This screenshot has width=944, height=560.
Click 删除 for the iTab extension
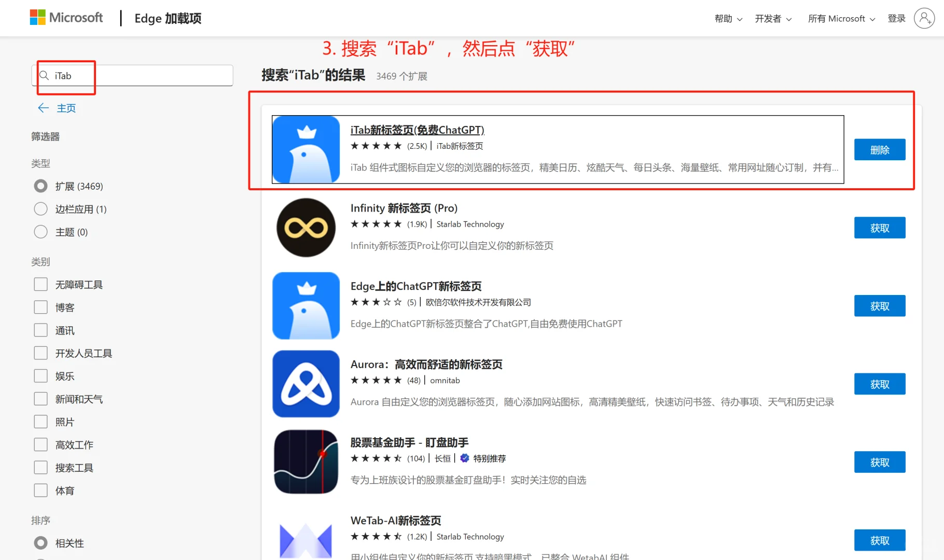point(879,149)
